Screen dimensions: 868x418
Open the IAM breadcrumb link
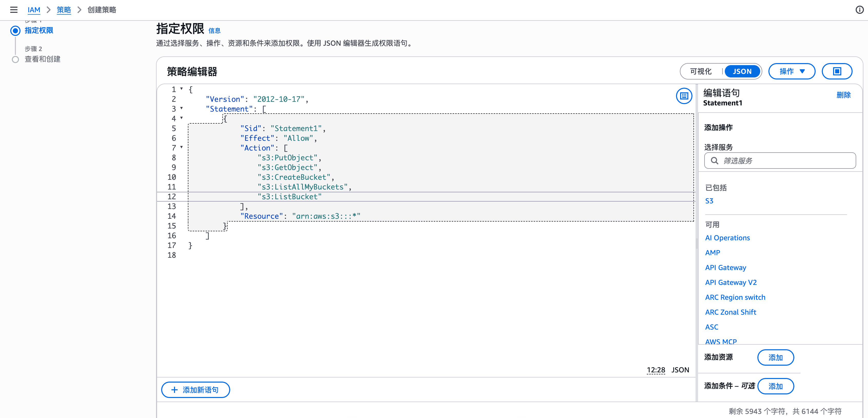pyautogui.click(x=34, y=10)
